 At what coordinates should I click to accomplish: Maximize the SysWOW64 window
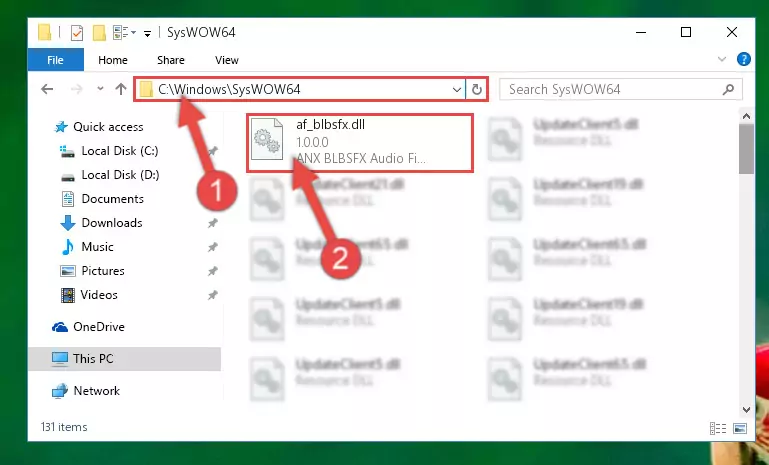point(686,32)
